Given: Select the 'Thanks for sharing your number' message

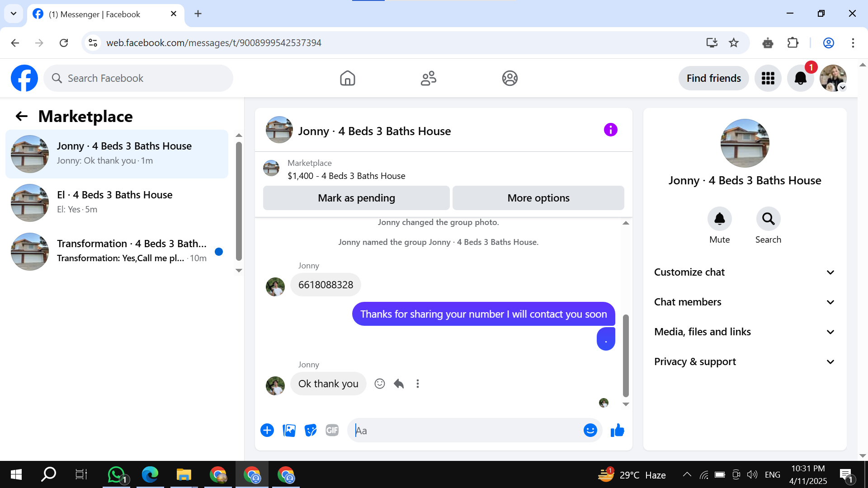Looking at the screenshot, I should pos(483,314).
